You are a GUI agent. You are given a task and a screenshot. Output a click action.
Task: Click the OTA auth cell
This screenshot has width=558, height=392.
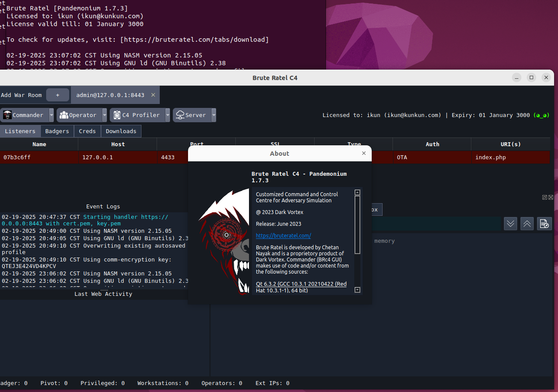[x=432, y=157]
